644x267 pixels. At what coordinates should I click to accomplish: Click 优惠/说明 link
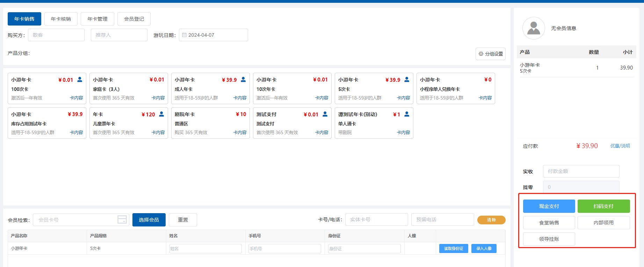620,146
